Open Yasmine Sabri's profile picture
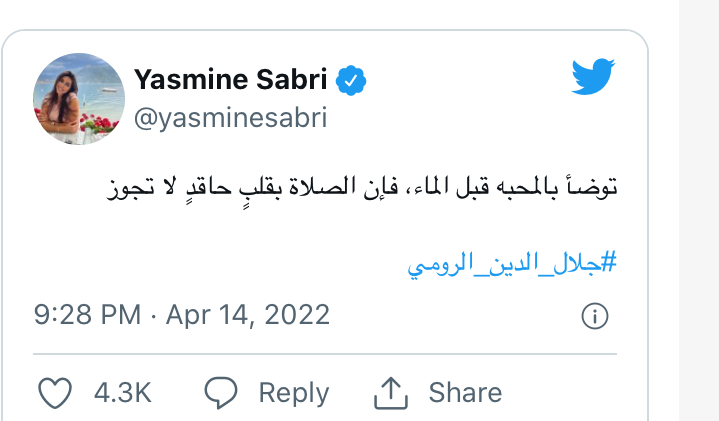The width and height of the screenshot is (719, 421). point(79,99)
